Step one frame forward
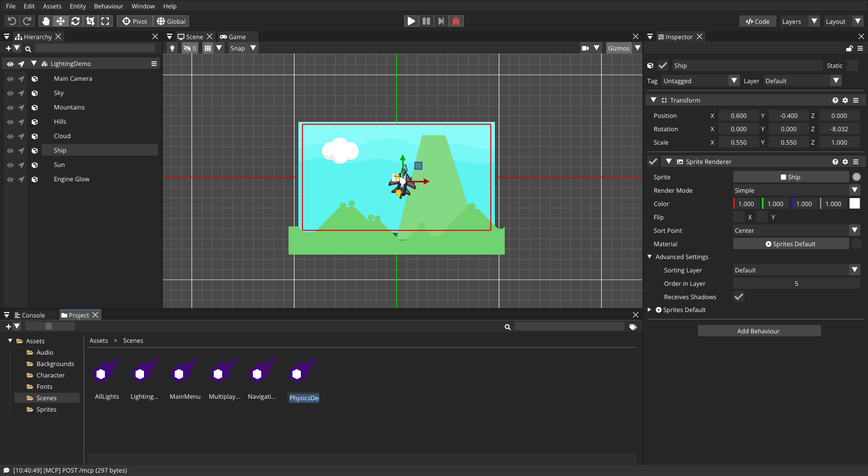This screenshot has height=476, width=868. click(441, 21)
